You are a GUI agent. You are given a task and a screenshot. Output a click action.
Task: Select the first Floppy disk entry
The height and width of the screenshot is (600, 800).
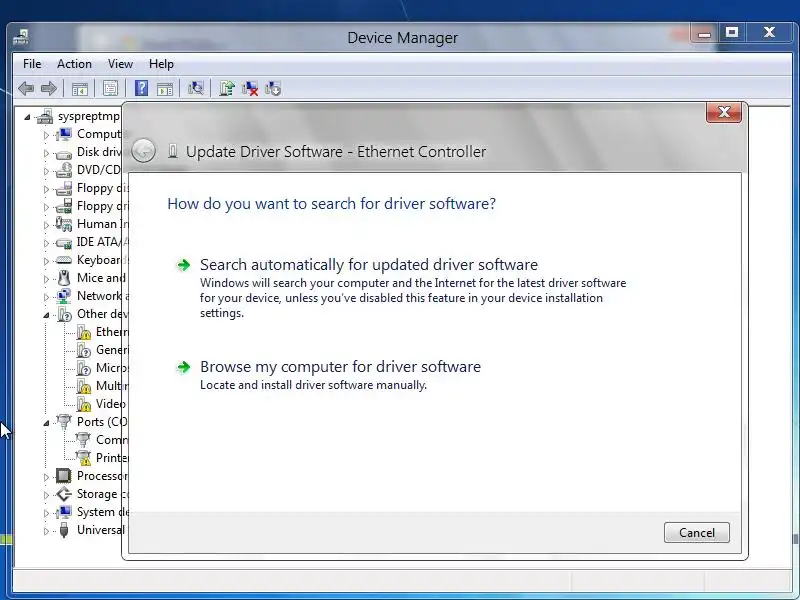(93, 188)
